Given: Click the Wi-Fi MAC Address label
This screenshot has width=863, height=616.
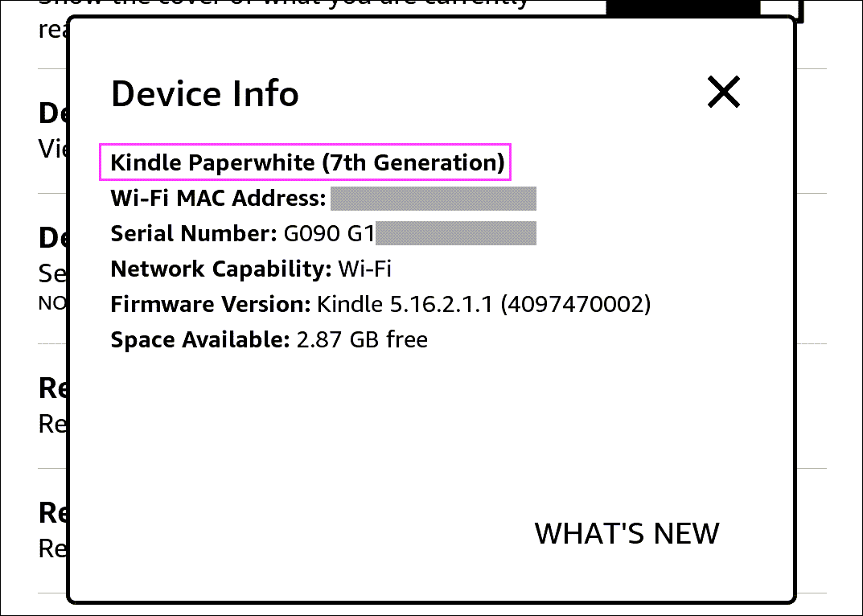Looking at the screenshot, I should click(216, 198).
